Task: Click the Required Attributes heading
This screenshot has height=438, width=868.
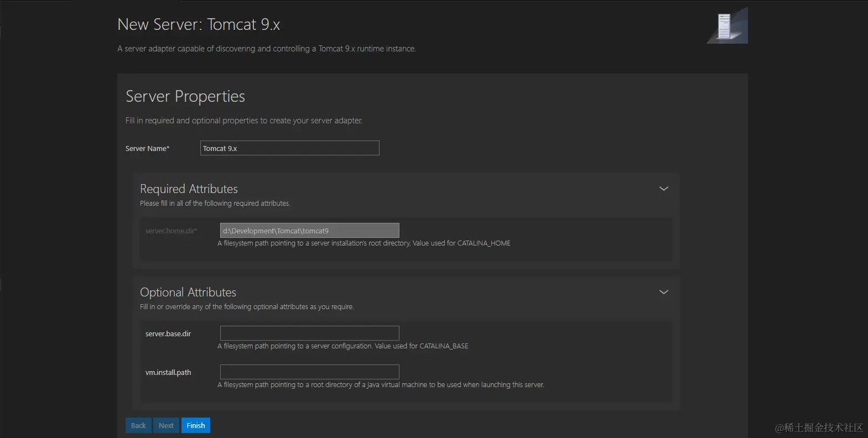Action: click(x=189, y=189)
